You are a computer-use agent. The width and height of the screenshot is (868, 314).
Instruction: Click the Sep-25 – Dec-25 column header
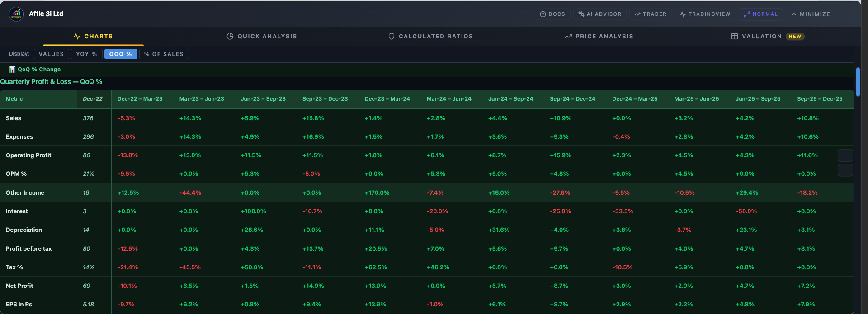(x=820, y=99)
